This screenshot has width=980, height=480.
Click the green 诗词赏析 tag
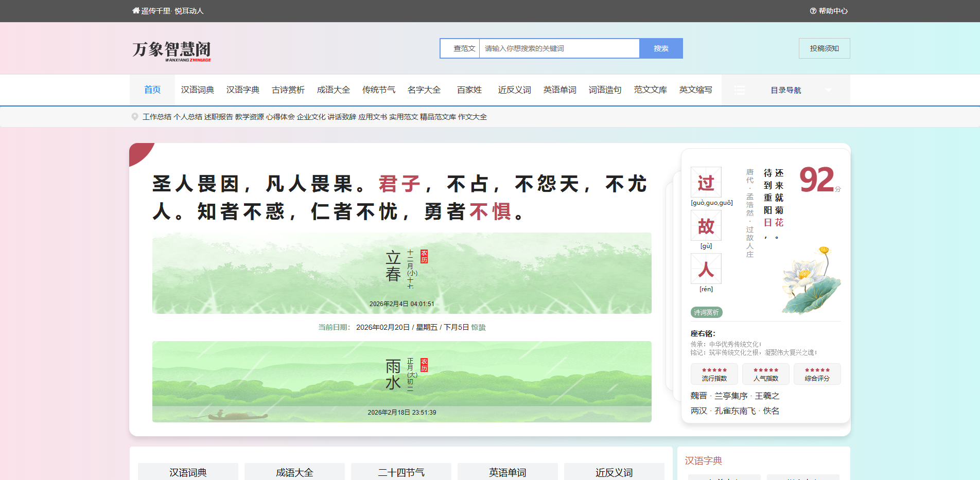(x=706, y=312)
